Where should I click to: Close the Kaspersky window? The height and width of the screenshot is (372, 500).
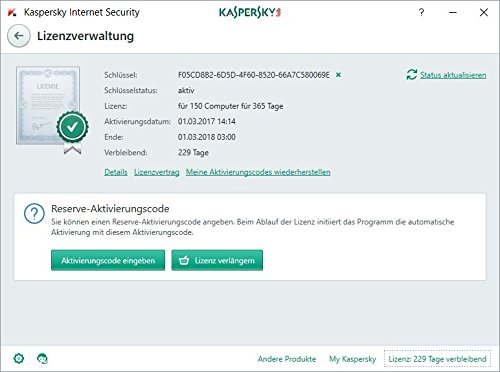point(484,13)
